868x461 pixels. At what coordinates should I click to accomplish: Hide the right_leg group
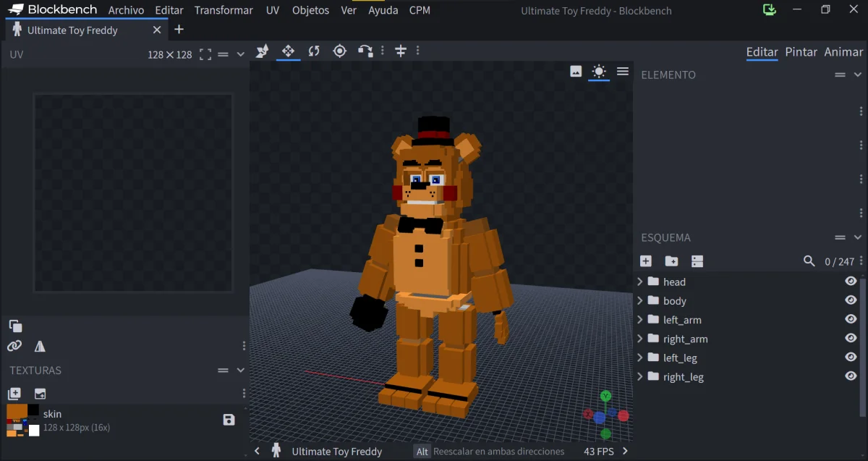[851, 376]
